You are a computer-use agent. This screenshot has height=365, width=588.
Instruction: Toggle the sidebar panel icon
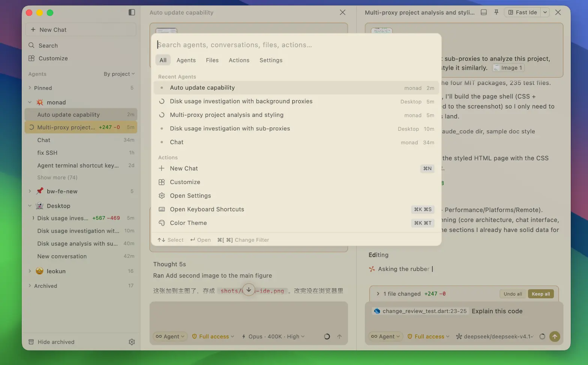coord(132,12)
